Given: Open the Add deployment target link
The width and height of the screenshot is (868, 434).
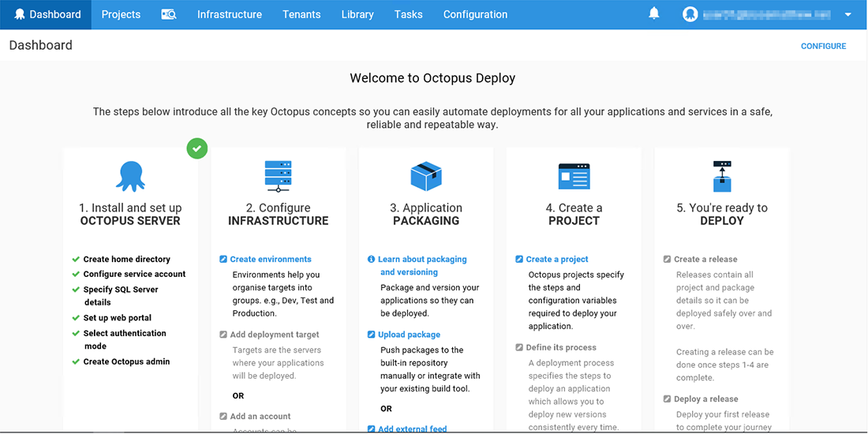Looking at the screenshot, I should tap(275, 335).
